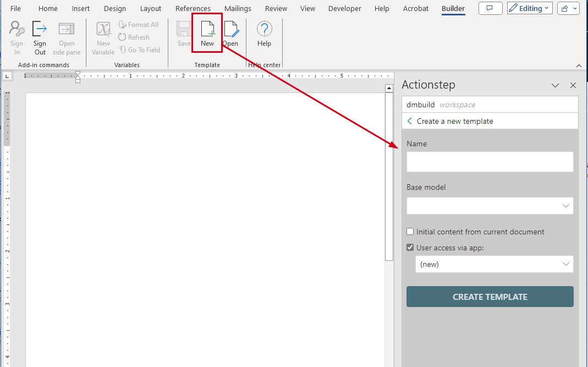
Task: Collapse the ribbon with the chevron
Action: click(579, 65)
